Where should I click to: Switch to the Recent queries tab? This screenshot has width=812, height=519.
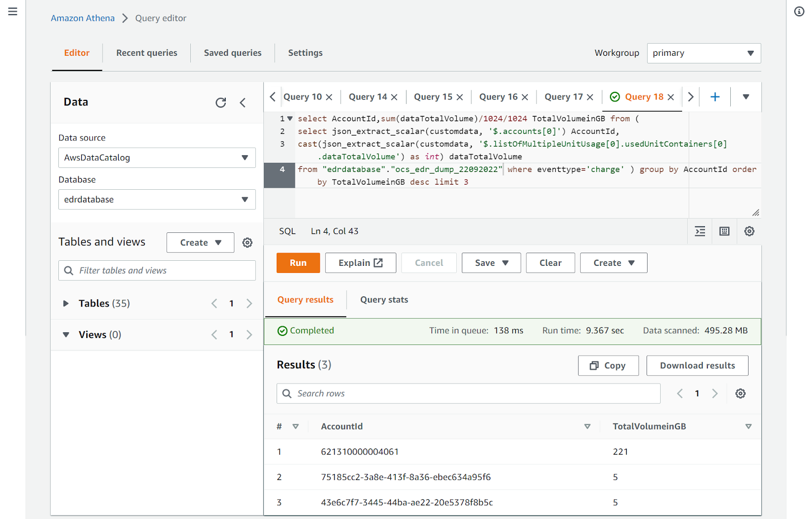(x=147, y=53)
